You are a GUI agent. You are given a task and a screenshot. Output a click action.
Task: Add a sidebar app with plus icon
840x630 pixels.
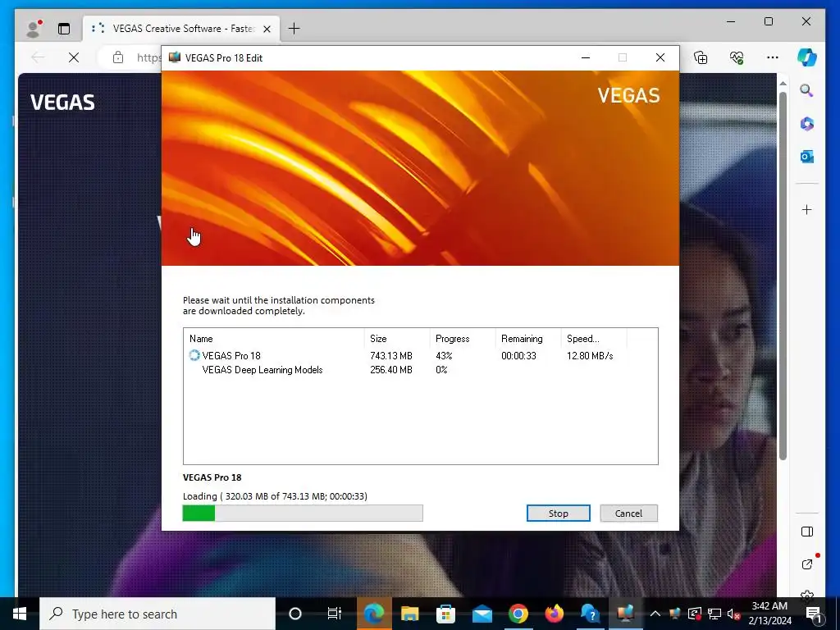(x=807, y=209)
